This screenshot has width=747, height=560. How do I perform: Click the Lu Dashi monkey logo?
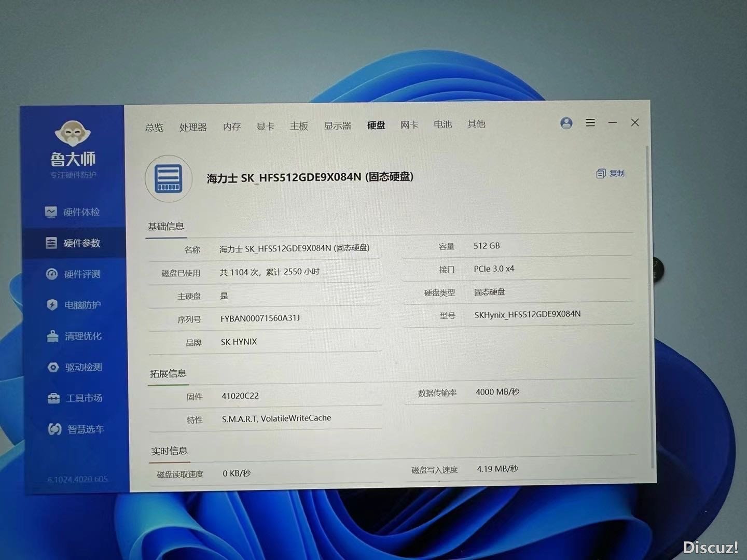click(73, 134)
